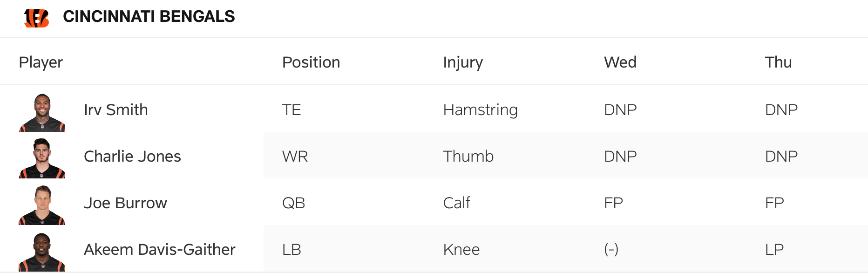
Task: Click Akeem Davis-Gaither's LP Thursday status
Action: (774, 250)
